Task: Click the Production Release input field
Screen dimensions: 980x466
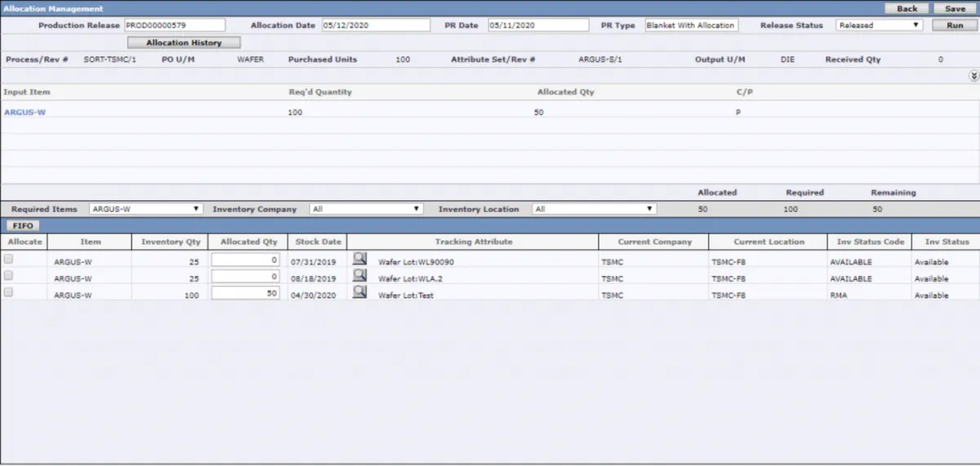Action: tap(175, 25)
